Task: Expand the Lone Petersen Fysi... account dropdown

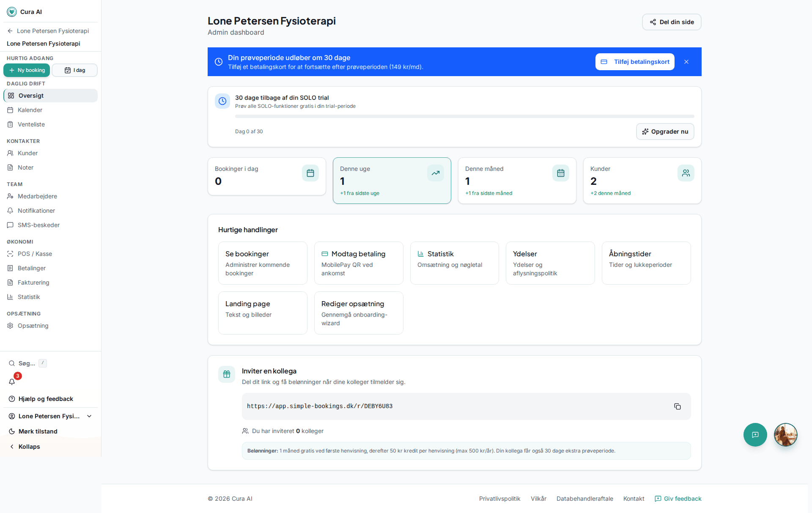Action: coord(51,416)
